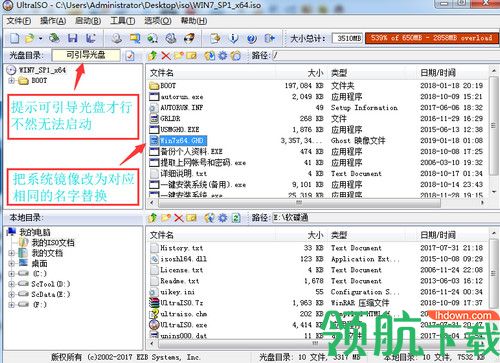This screenshot has height=363, width=500.
Task: Click the 文件名 column header in the image list
Action: coord(211,73)
